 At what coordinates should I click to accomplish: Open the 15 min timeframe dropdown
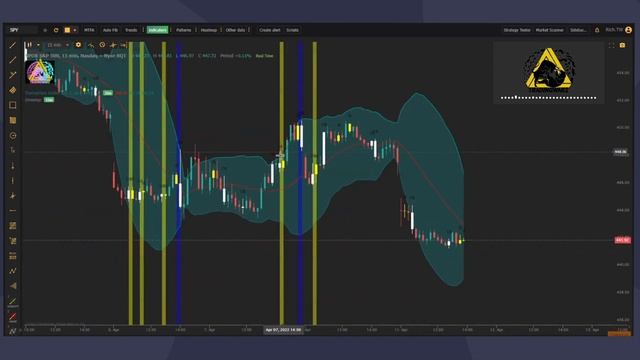coord(58,45)
